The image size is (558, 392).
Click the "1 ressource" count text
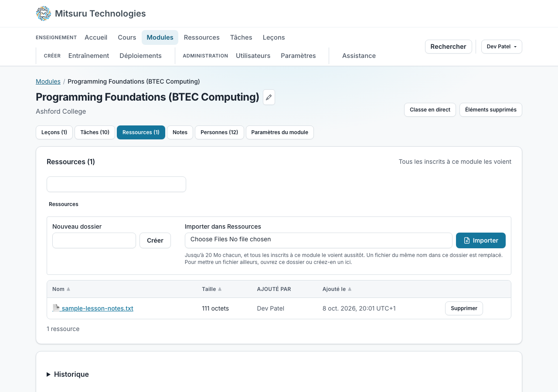point(63,329)
